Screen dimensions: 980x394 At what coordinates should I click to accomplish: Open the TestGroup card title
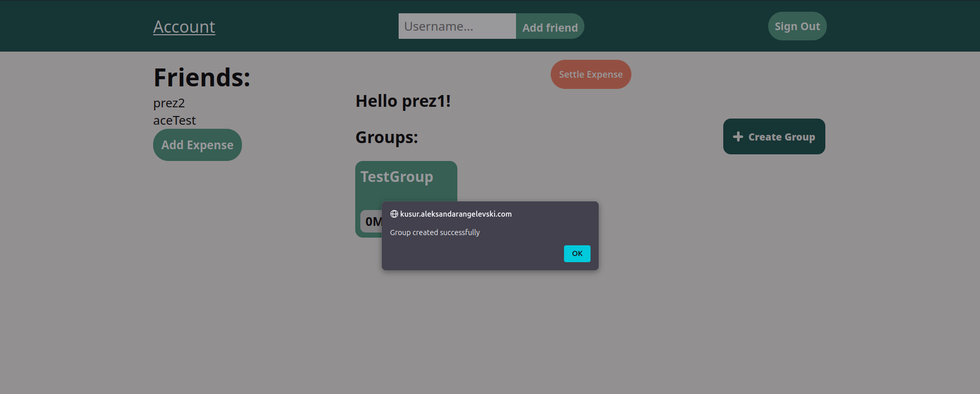[397, 177]
